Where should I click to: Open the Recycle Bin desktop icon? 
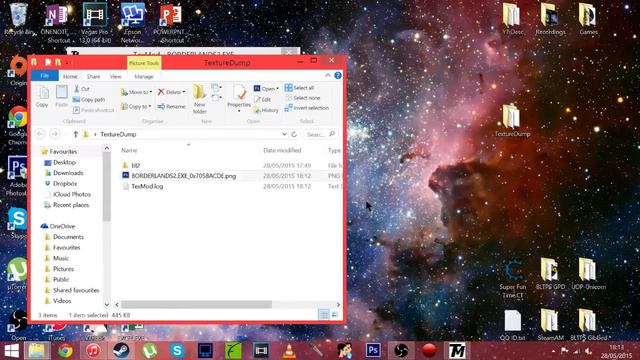pyautogui.click(x=18, y=19)
